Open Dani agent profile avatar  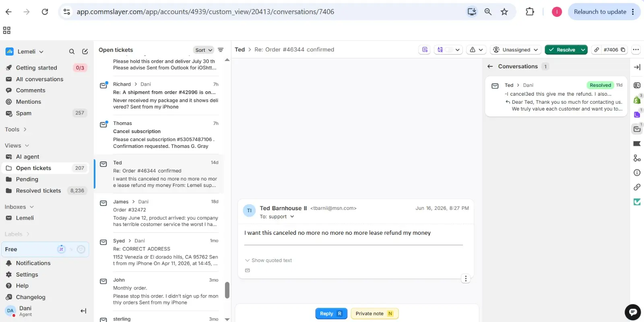pyautogui.click(x=10, y=311)
